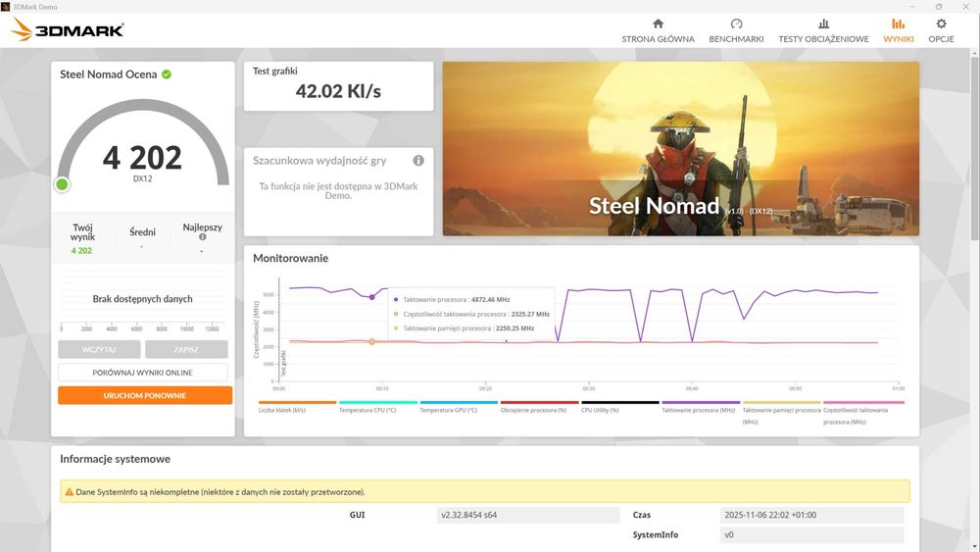This screenshot has width=980, height=552.
Task: Toggle the Liczba klatek (kl/s) legend item
Action: (x=297, y=407)
